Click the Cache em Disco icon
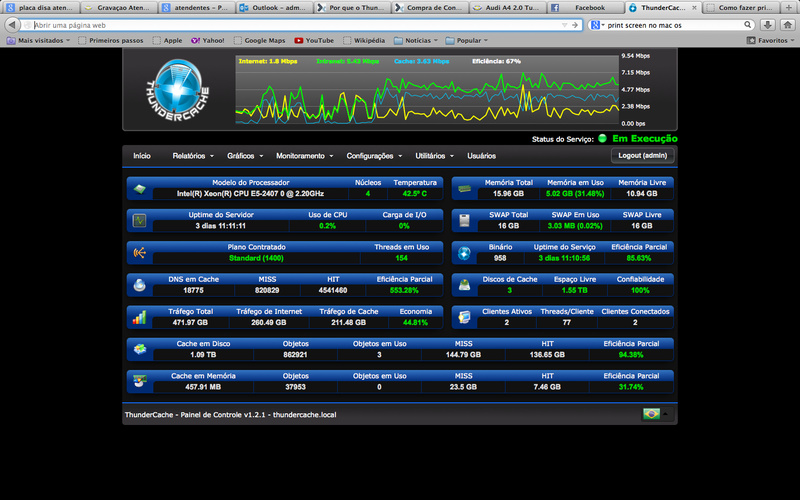Viewport: 800px width, 500px height. 139,349
